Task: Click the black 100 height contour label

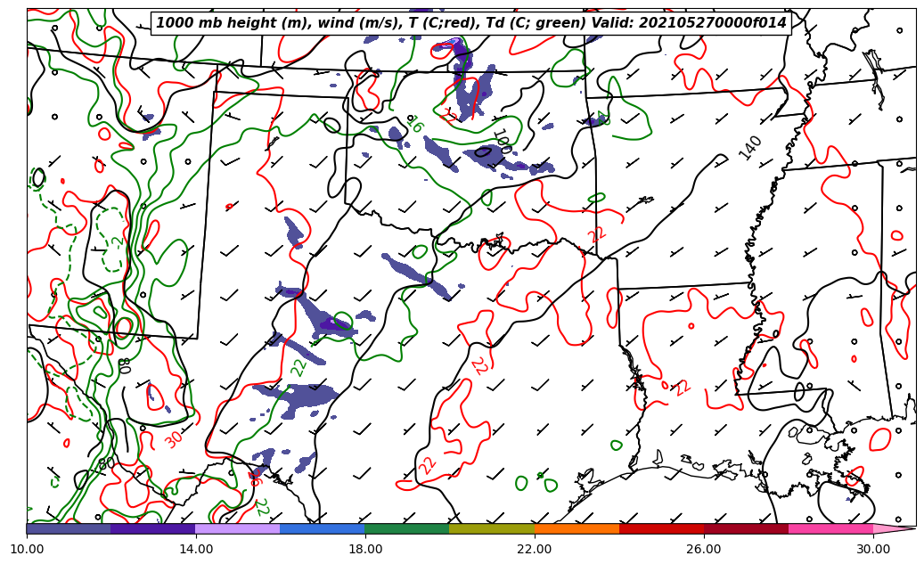Action: tap(502, 141)
